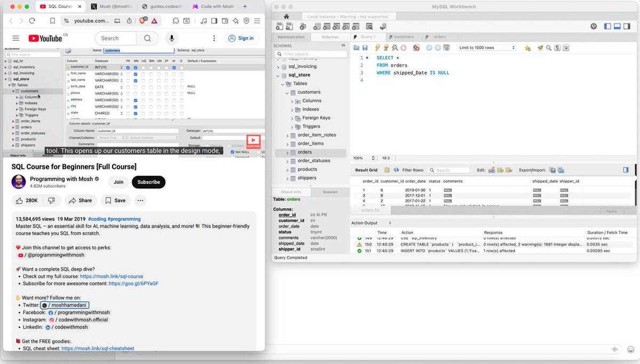640x364 pixels.
Task: Click the YouTube search magnifier button
Action: coord(147,38)
